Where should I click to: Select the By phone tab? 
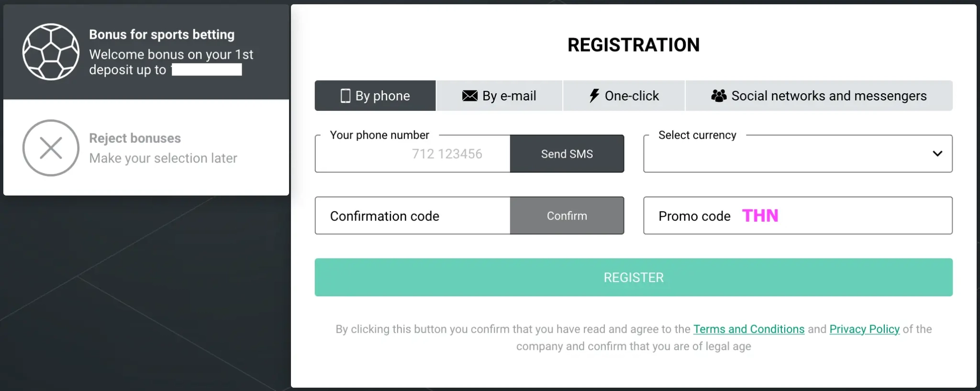(375, 96)
